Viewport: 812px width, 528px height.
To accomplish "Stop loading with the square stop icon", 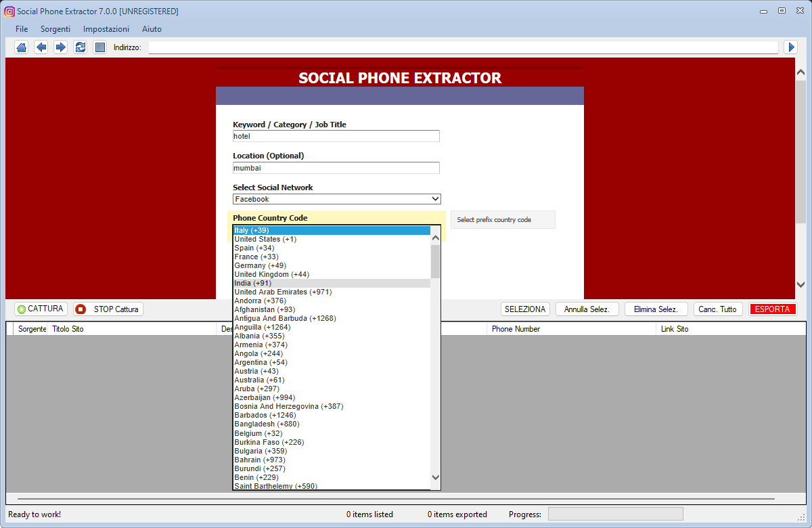I will click(x=100, y=47).
